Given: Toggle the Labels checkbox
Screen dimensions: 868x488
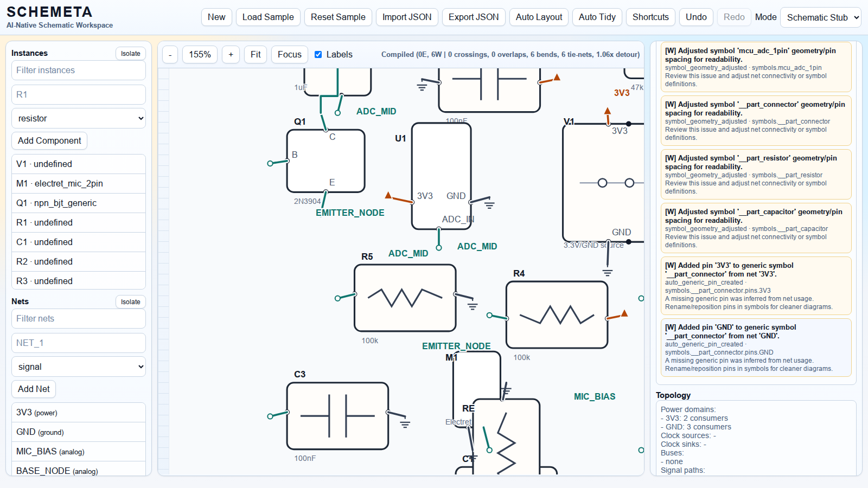Looking at the screenshot, I should pyautogui.click(x=318, y=55).
